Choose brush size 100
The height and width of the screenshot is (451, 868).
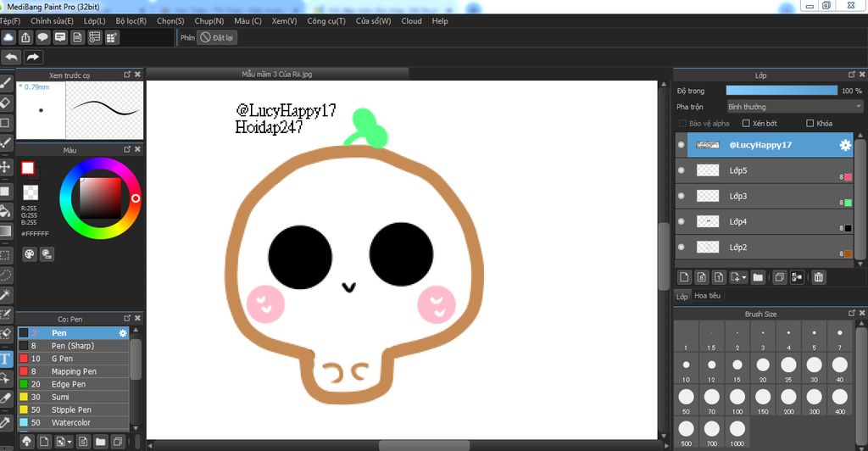pyautogui.click(x=737, y=401)
